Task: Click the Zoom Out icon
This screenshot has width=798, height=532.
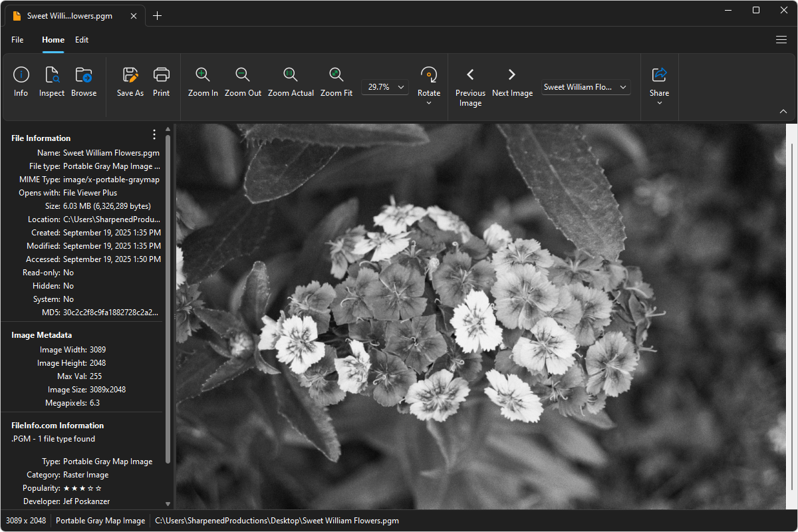Action: [243, 75]
